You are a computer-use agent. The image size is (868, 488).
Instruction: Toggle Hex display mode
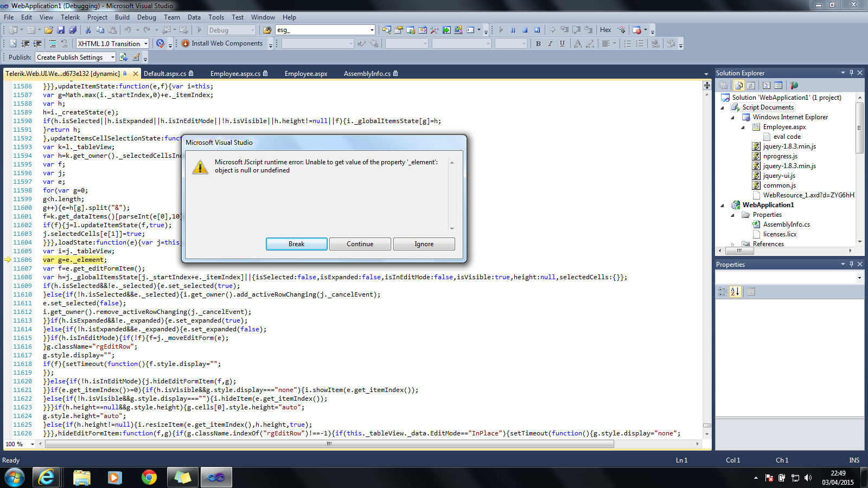605,30
